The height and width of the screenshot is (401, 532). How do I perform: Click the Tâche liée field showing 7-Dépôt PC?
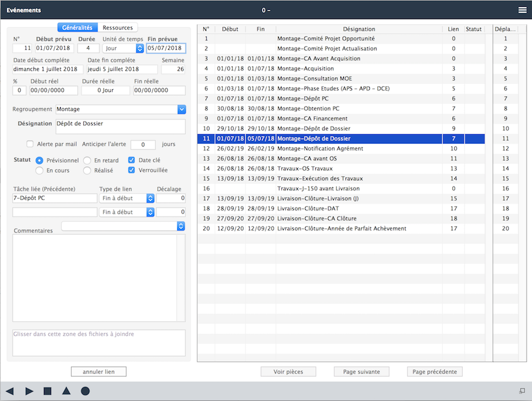coord(55,199)
